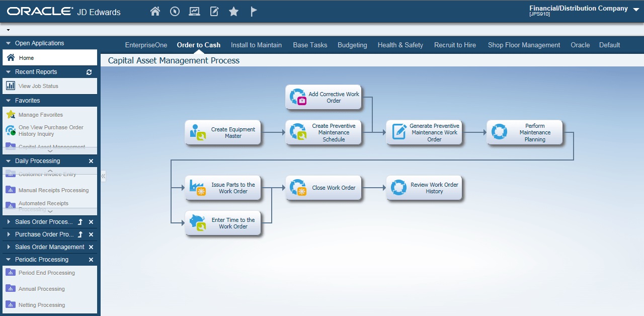Switch to the Base Tasks tab

pos(310,45)
